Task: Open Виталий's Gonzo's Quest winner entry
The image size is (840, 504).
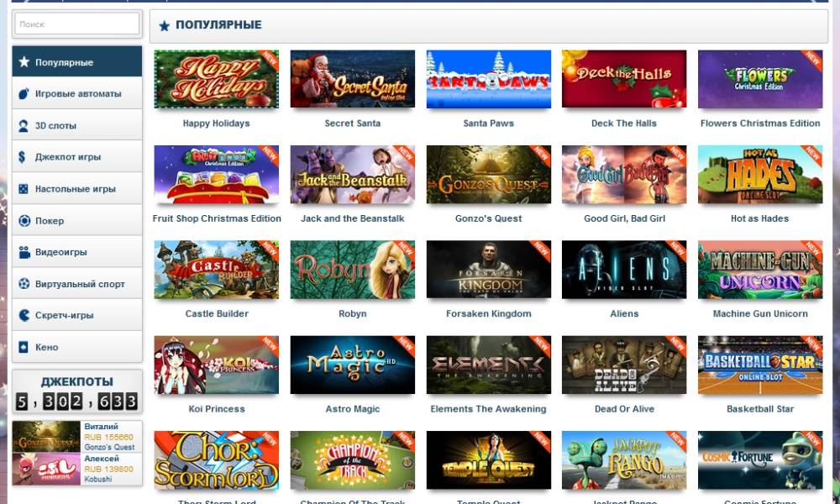Action: click(77, 437)
